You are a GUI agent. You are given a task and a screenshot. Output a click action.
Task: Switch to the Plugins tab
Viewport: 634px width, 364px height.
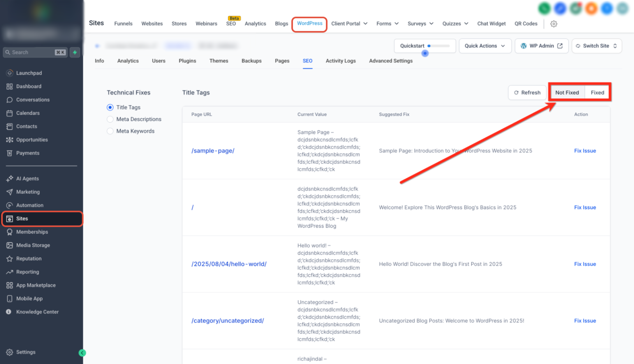coord(187,61)
